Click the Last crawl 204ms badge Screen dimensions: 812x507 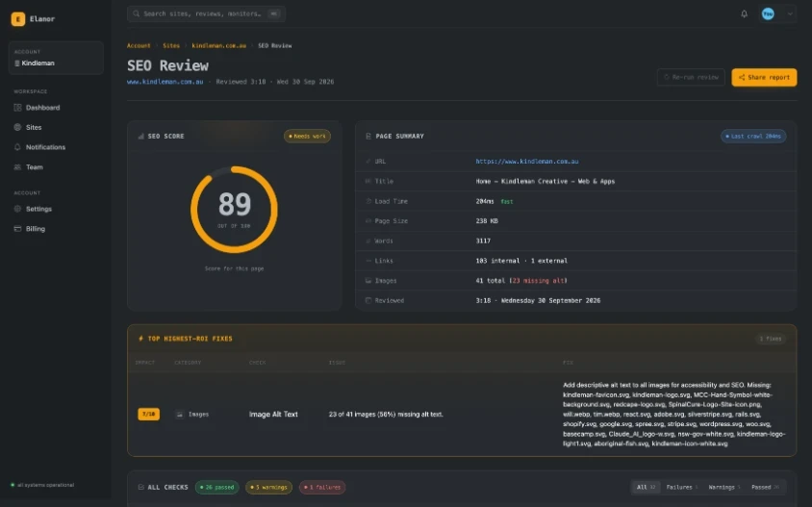(x=753, y=137)
